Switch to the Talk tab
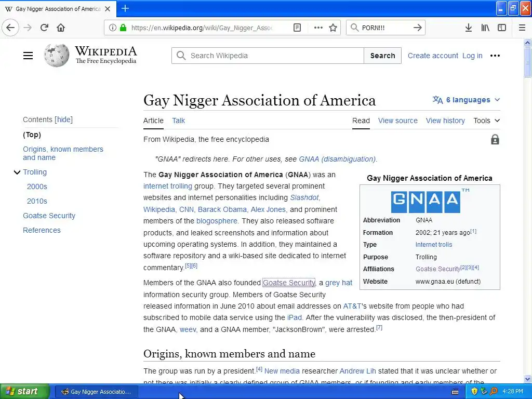The width and height of the screenshot is (532, 399). pyautogui.click(x=179, y=121)
